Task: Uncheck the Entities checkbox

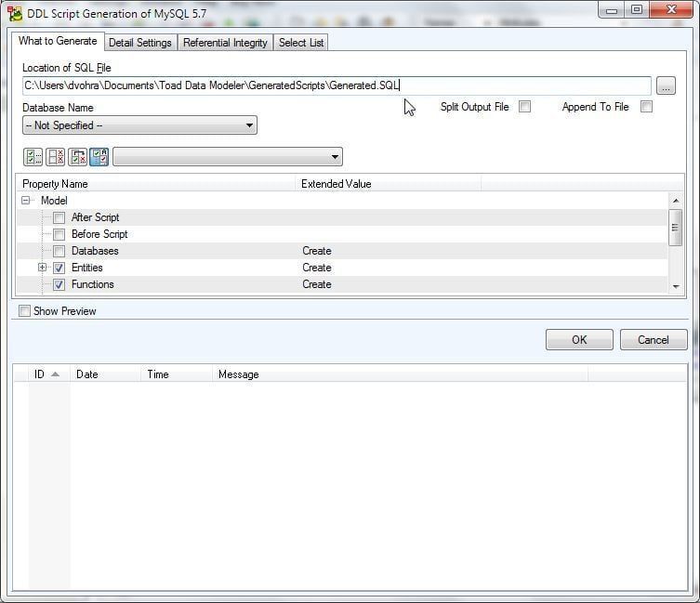Action: tap(59, 268)
